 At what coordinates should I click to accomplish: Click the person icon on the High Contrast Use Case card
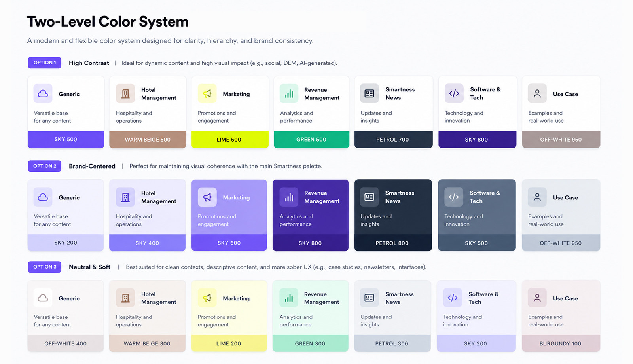[x=537, y=94]
